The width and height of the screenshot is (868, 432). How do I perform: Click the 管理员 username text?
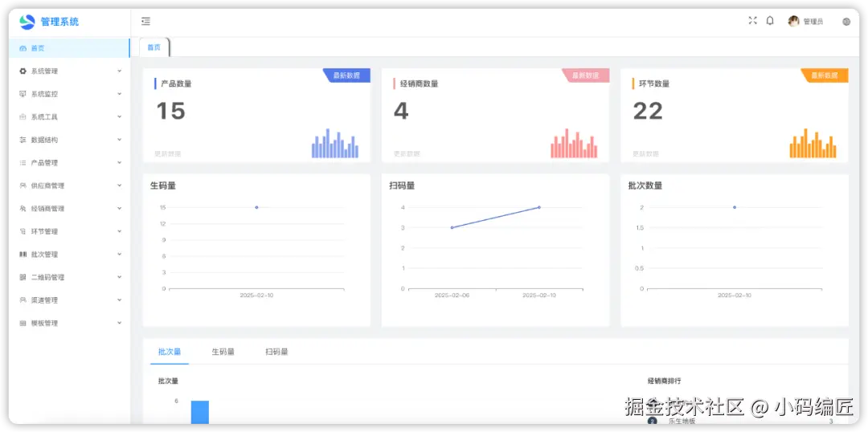[813, 22]
